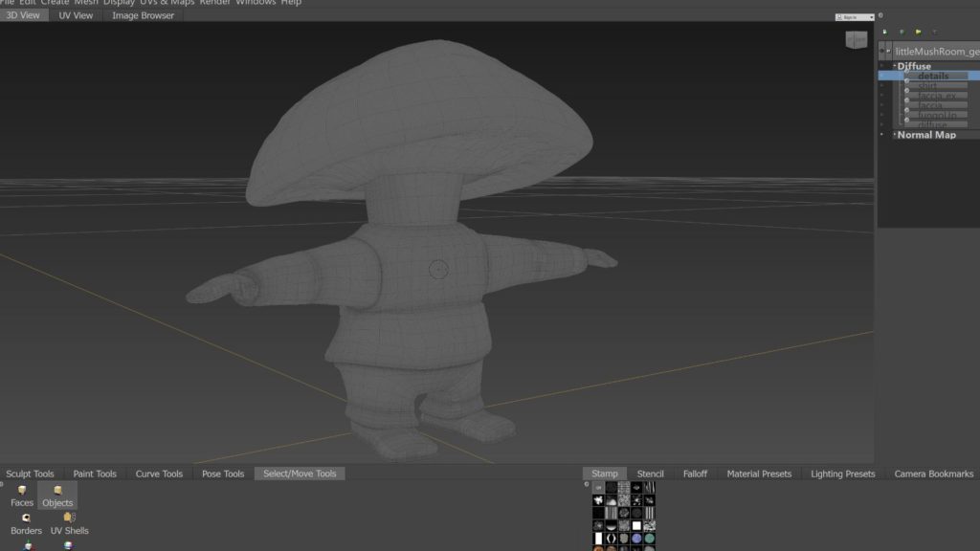The width and height of the screenshot is (980, 551).
Task: Toggle Normal Map channel visibility dot
Action: (881, 134)
